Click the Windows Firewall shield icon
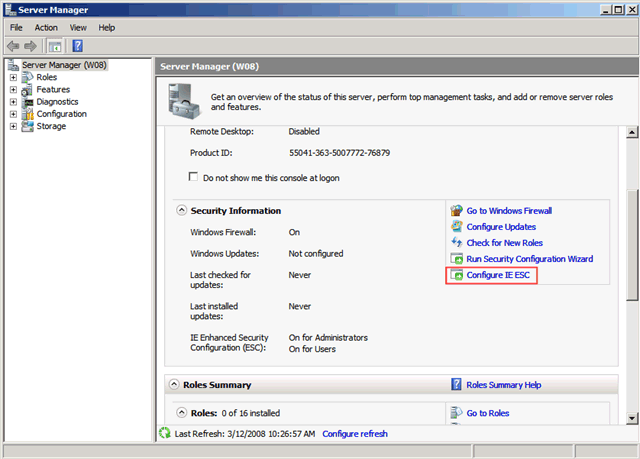The height and width of the screenshot is (459, 640). [456, 211]
